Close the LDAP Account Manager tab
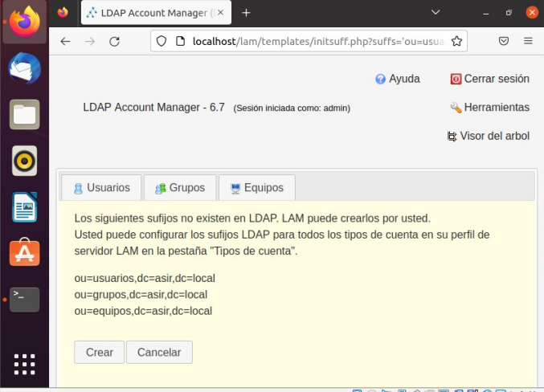 tap(221, 13)
